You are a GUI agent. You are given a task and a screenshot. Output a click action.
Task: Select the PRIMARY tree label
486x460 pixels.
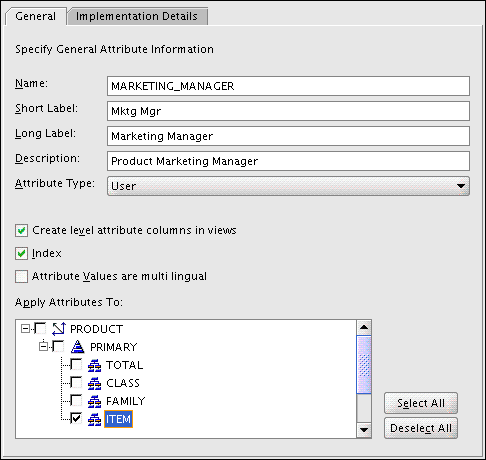[x=113, y=347]
